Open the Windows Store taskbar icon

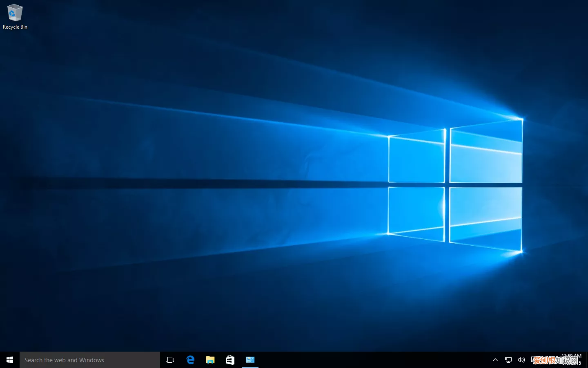tap(230, 360)
